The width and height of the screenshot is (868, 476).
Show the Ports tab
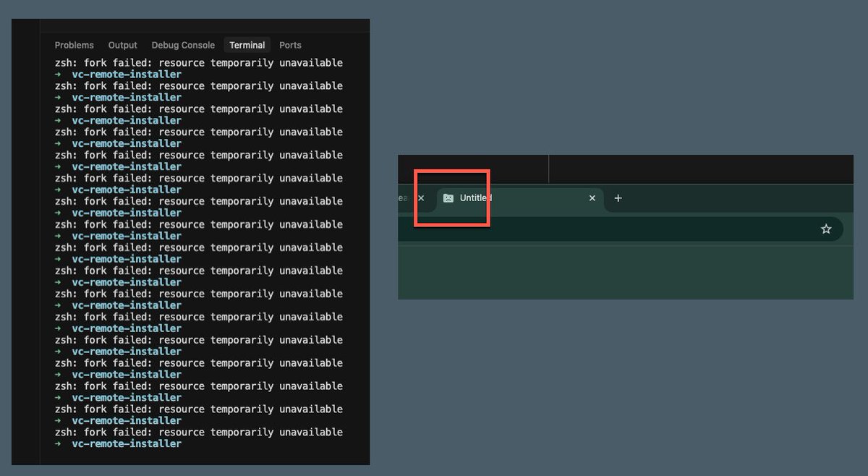(x=290, y=45)
